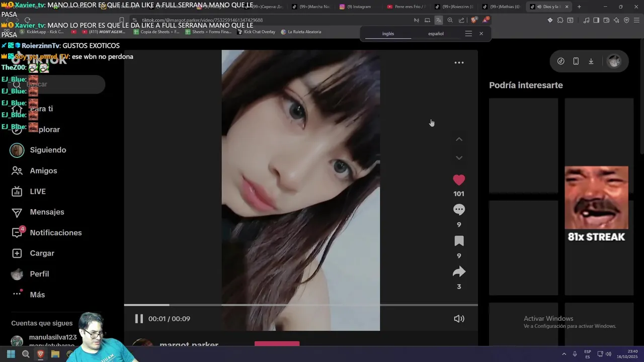Open the three-dot video options menu
This screenshot has width=644, height=362.
point(459,63)
